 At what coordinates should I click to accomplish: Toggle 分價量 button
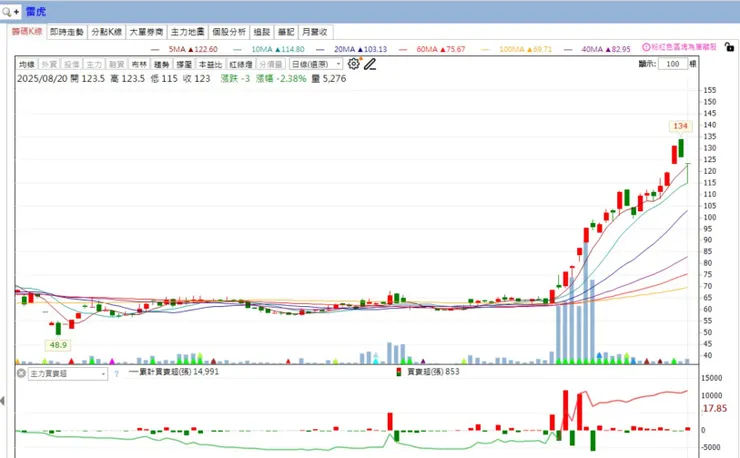(271, 64)
